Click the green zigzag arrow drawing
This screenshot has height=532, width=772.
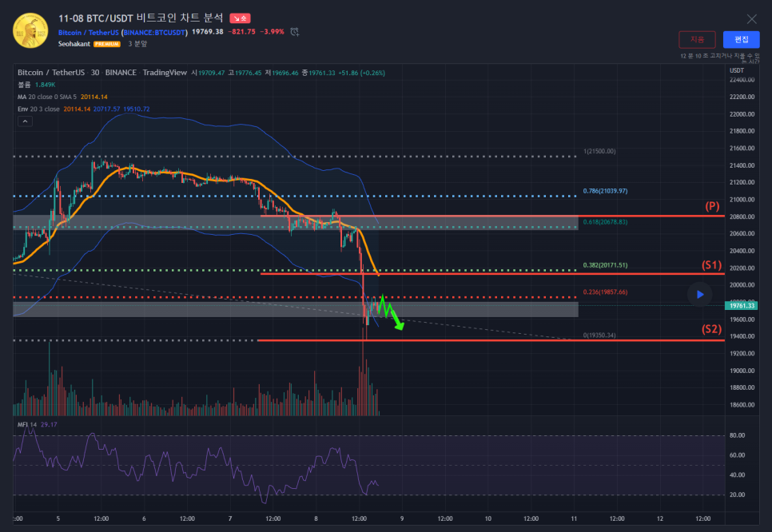(x=391, y=312)
